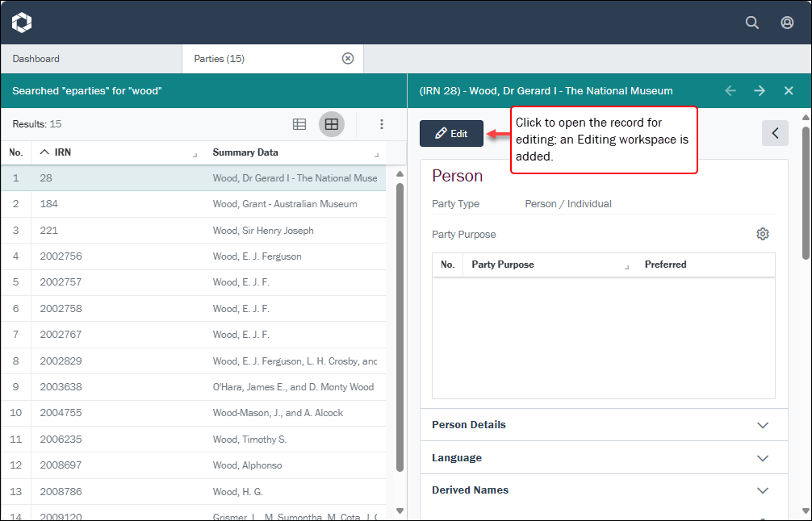Click the search magnifier icon in header

[x=751, y=23]
